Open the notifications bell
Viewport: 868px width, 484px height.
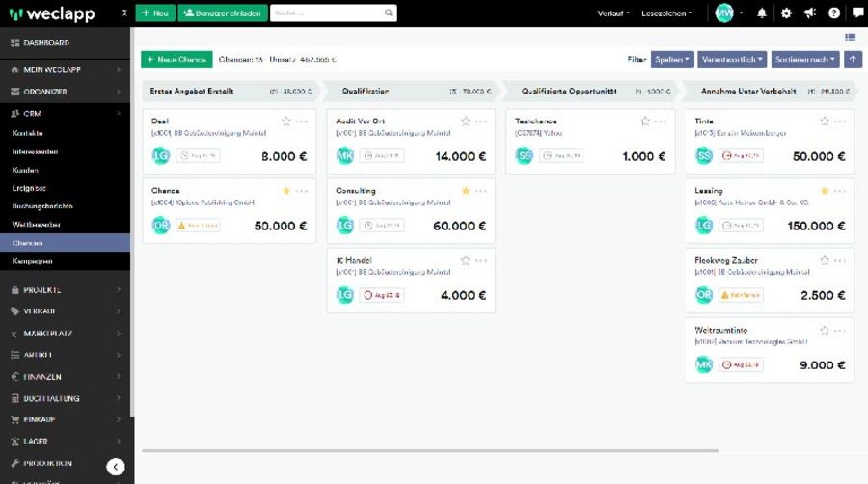762,13
